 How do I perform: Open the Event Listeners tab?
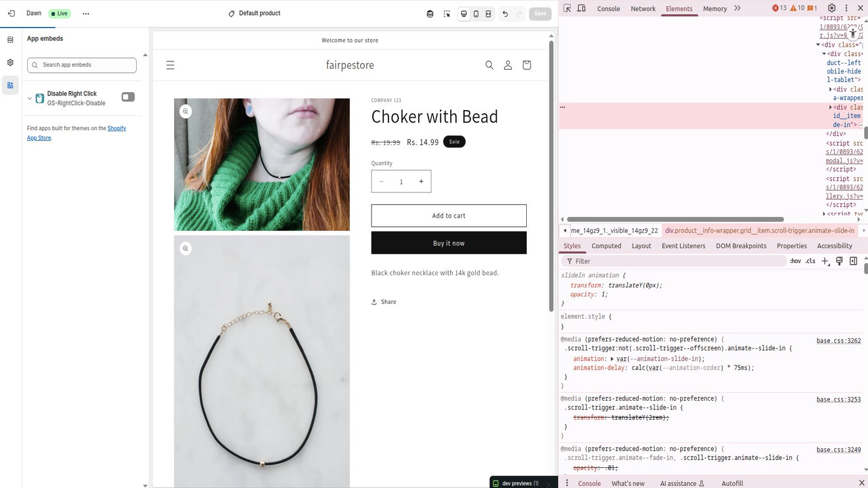coord(684,246)
